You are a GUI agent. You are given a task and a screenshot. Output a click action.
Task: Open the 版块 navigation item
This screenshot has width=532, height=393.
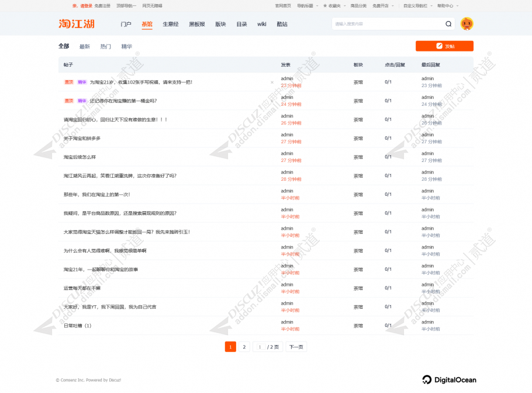click(220, 24)
